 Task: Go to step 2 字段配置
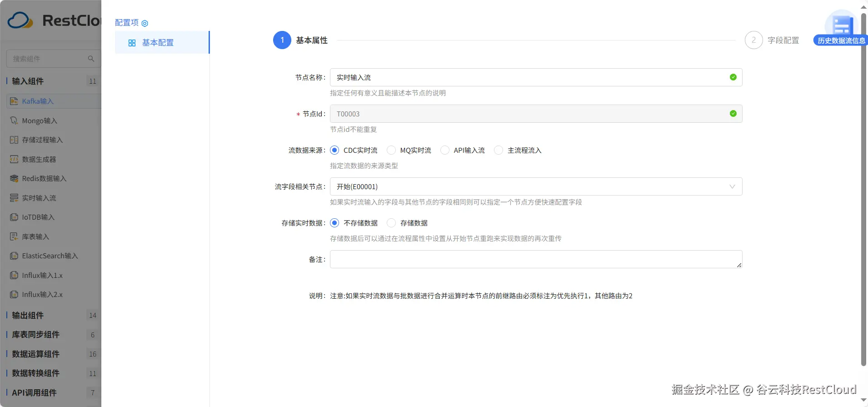click(772, 40)
